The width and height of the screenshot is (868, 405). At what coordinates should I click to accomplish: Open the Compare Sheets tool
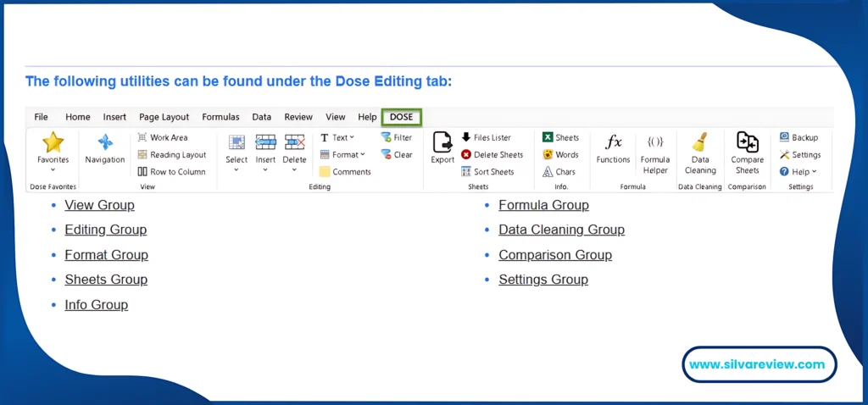pos(748,154)
